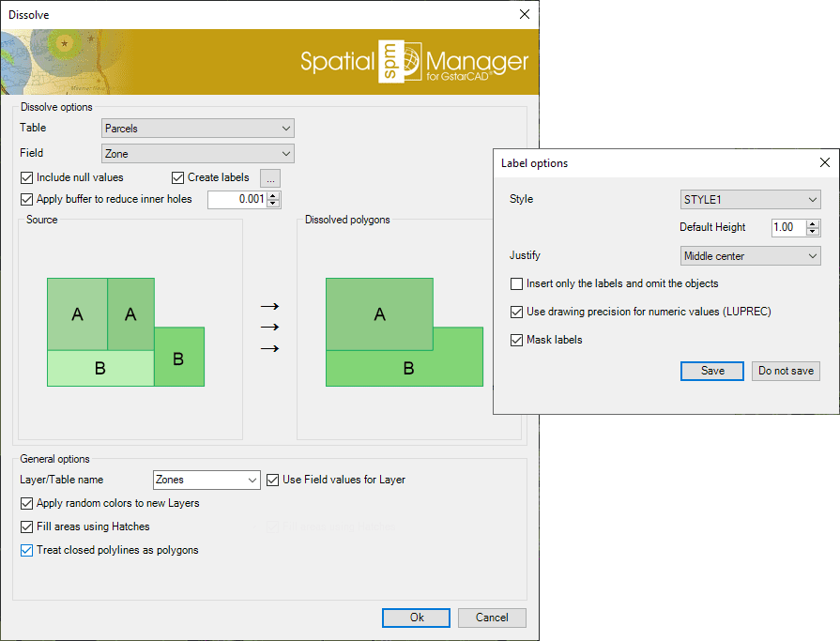Toggle the Include null values checkbox

coord(26,177)
